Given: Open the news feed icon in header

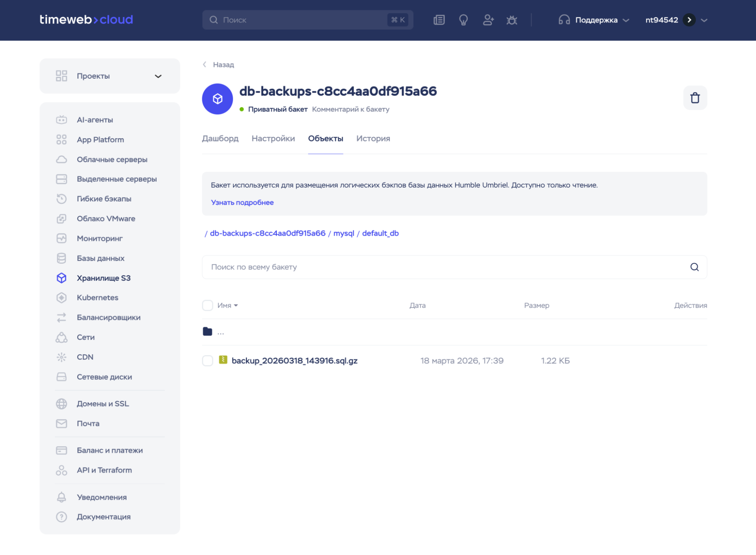Looking at the screenshot, I should tap(439, 20).
